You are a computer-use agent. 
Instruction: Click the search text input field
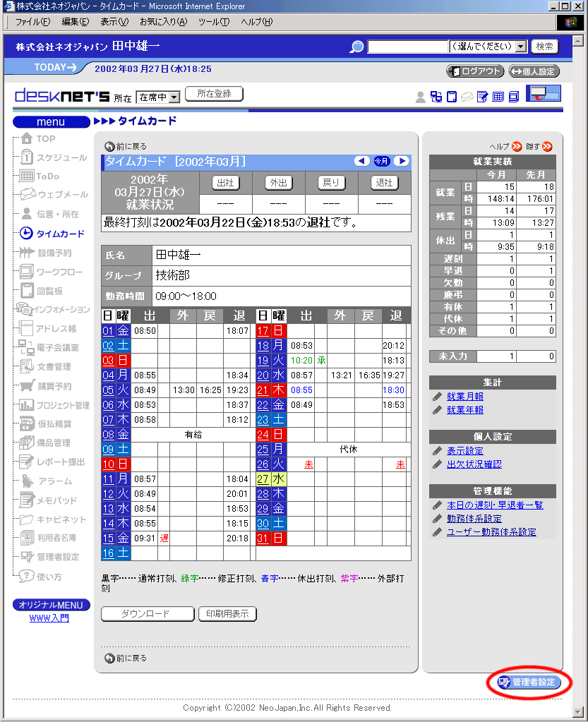pos(408,47)
